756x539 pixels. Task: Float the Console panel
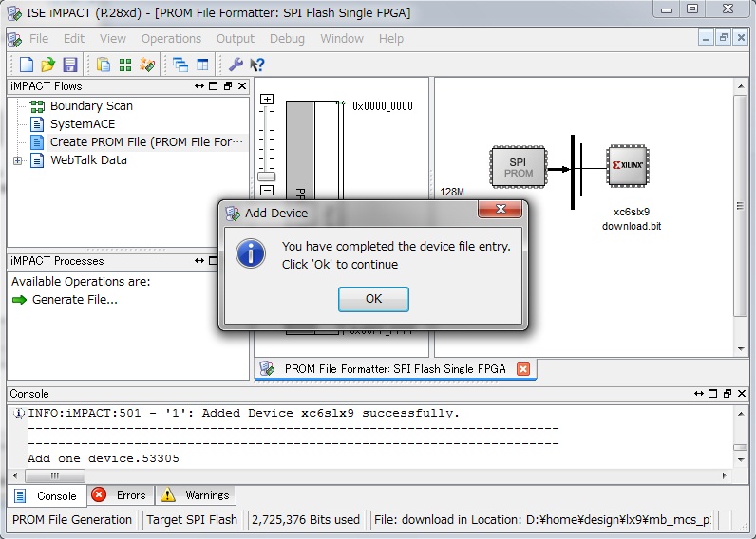(728, 394)
